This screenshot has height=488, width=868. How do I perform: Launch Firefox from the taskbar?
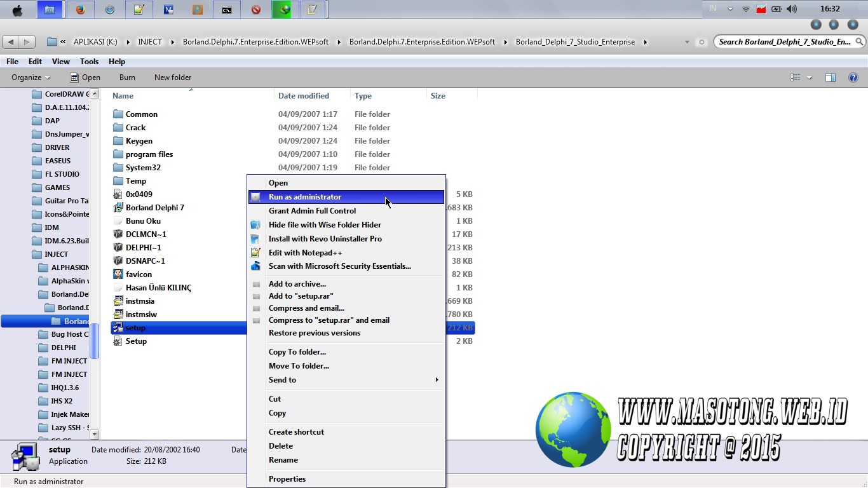[80, 10]
